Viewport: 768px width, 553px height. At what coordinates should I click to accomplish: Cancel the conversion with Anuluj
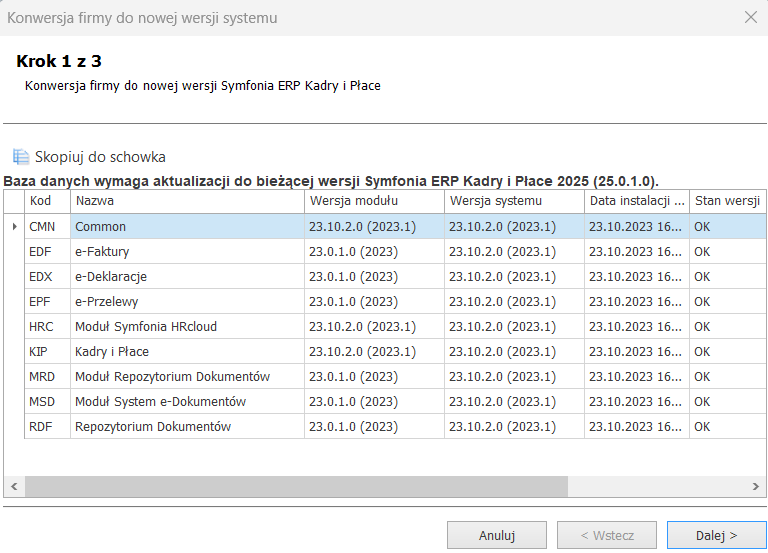point(497,535)
